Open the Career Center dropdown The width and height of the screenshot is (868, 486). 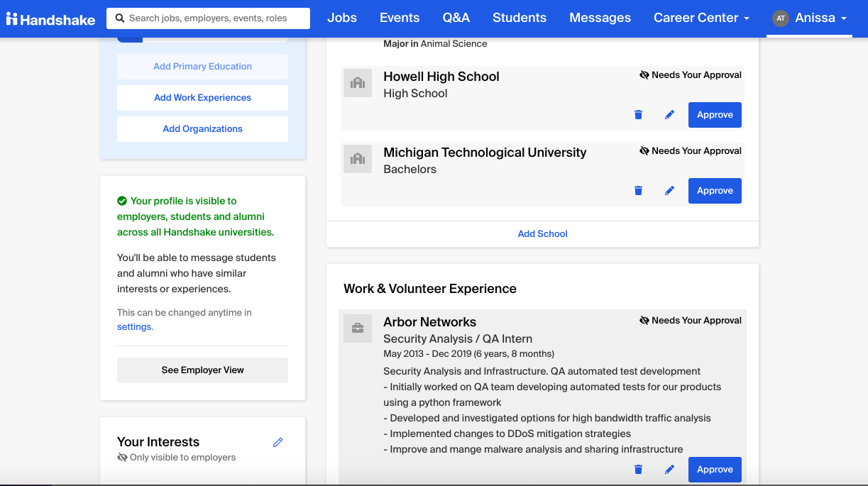(701, 18)
